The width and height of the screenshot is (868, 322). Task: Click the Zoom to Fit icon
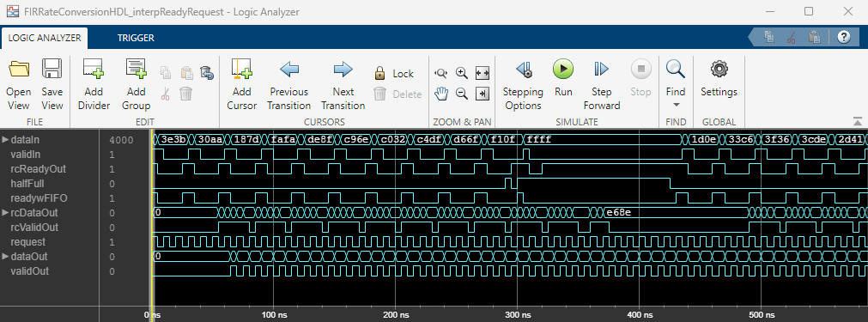[x=483, y=73]
